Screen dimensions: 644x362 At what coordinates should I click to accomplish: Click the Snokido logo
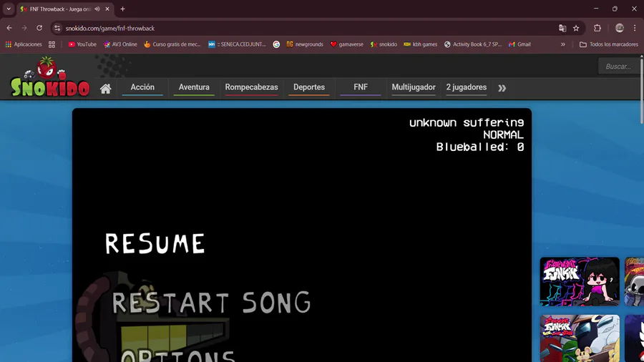(x=49, y=77)
